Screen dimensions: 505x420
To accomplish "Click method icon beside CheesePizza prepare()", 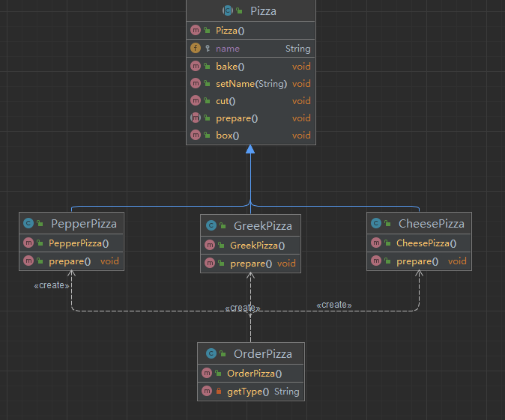I will pyautogui.click(x=376, y=261).
